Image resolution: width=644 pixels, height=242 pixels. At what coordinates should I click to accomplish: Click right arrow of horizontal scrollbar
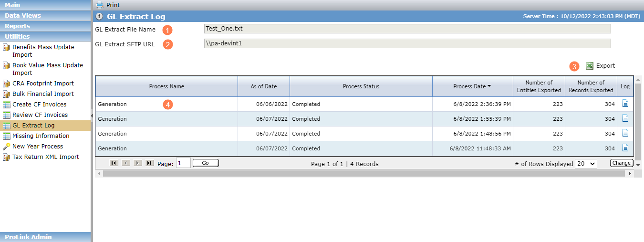tap(630, 174)
